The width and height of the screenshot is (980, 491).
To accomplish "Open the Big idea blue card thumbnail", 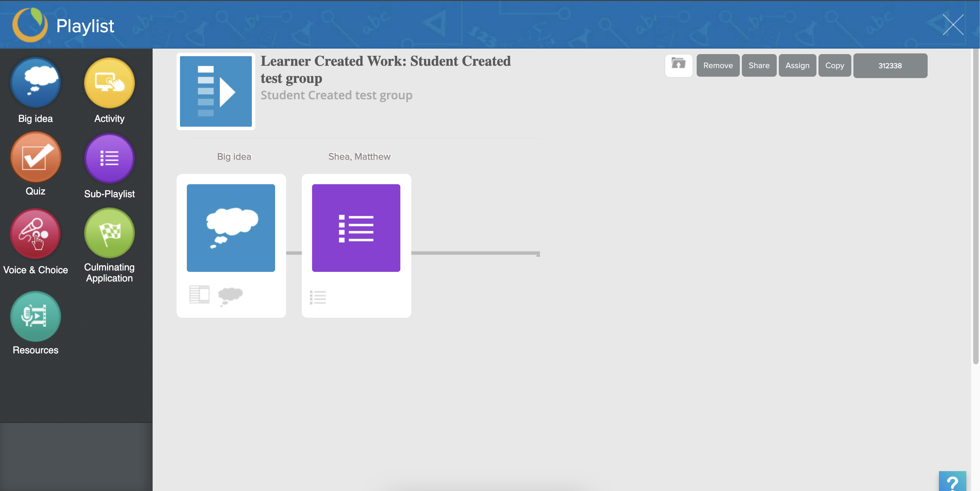I will coord(231,228).
